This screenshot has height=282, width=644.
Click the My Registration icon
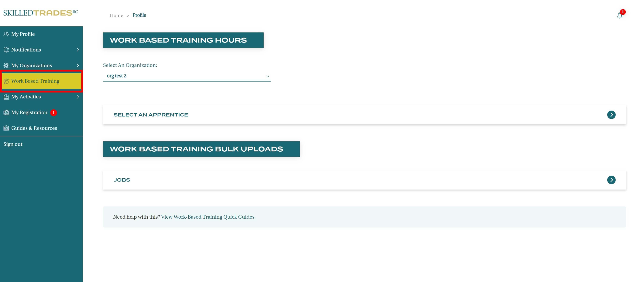click(6, 113)
